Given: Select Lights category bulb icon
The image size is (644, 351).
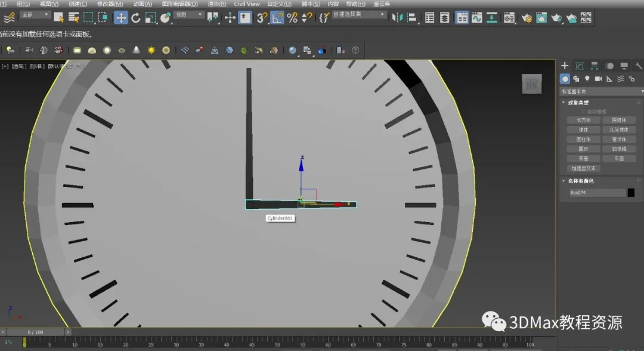Looking at the screenshot, I should 587,79.
